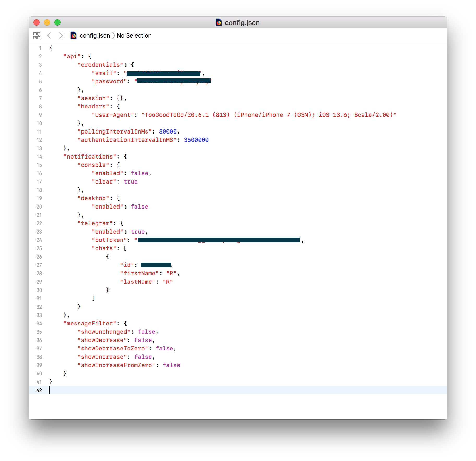Screen dimensions: 476x461
Task: Navigate back using the left chevron icon
Action: (x=50, y=35)
